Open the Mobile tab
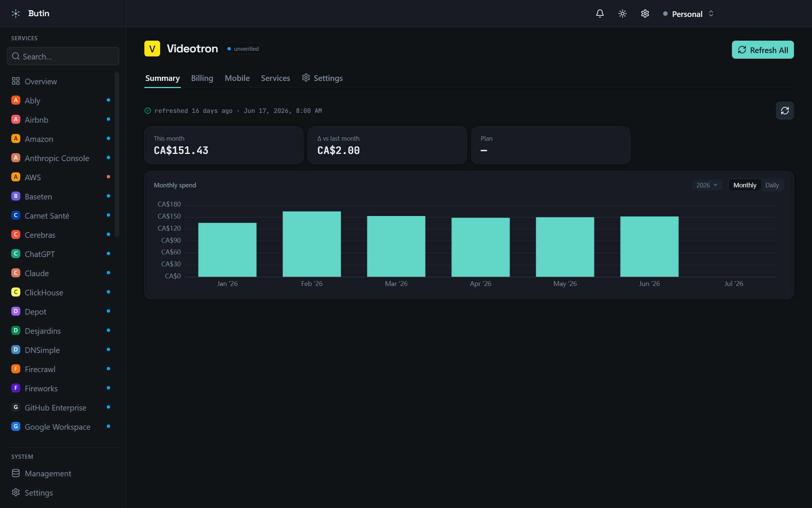The height and width of the screenshot is (508, 812). 237,78
